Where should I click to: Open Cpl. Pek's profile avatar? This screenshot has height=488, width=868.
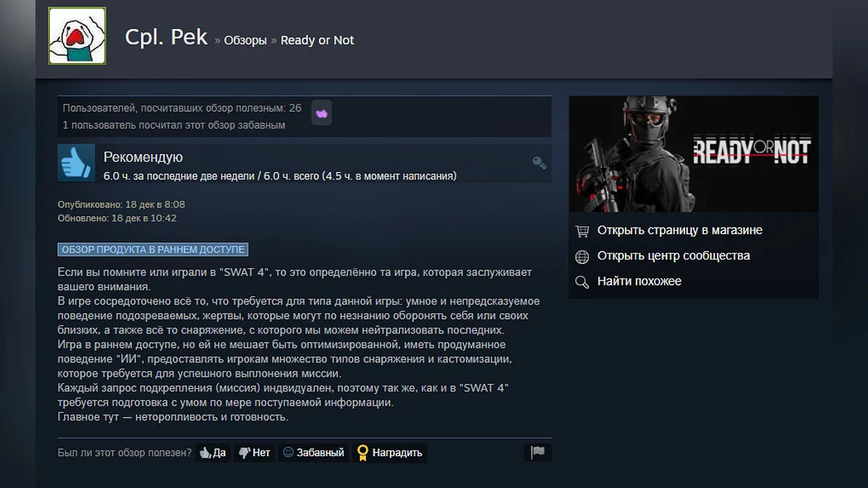tap(77, 36)
